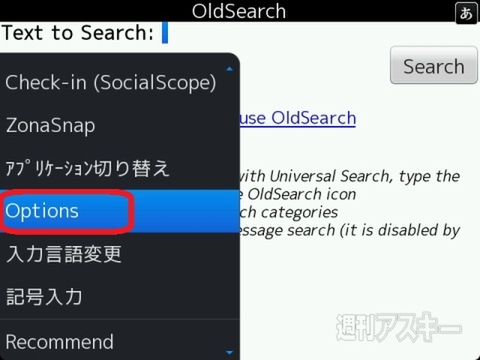Select 入力言語変更 menu entry
Viewport: 480px width, 360px height.
pos(120,254)
